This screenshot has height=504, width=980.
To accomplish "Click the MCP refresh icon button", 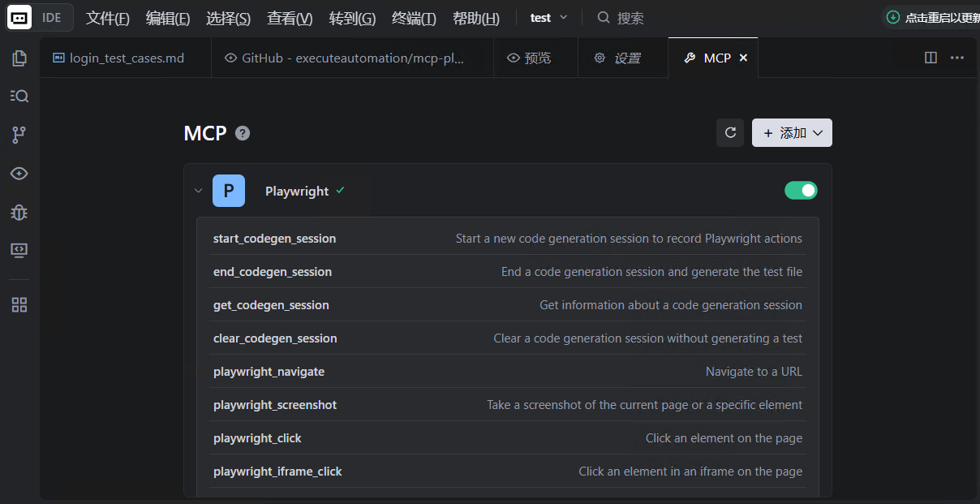I will tap(730, 133).
